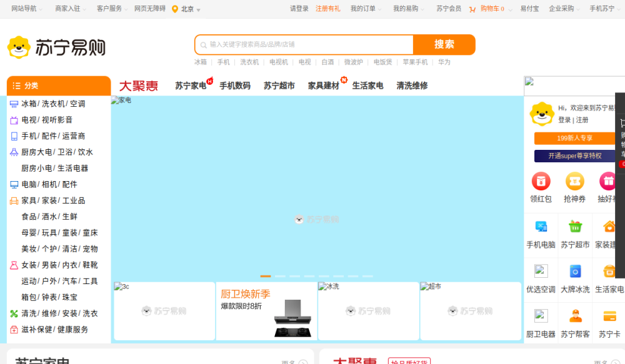Click the hot search term 微波炉

point(354,62)
